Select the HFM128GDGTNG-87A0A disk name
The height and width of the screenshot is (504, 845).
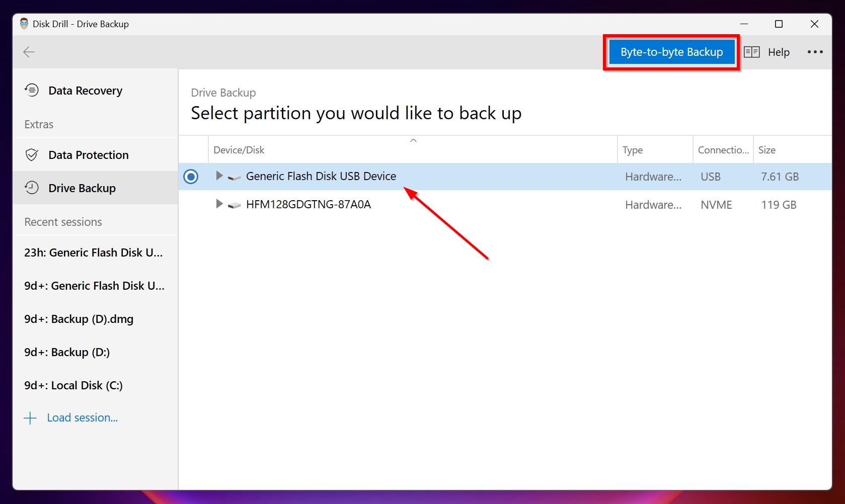[309, 204]
